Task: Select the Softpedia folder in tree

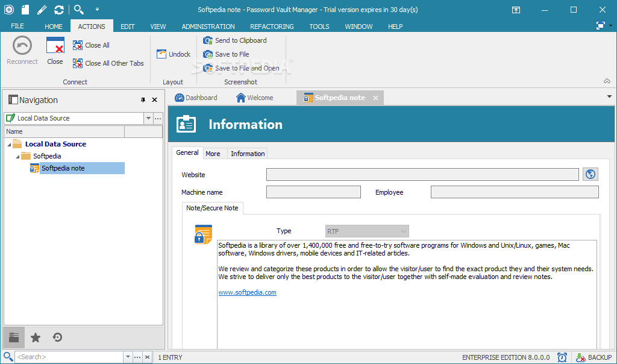Action: click(47, 156)
